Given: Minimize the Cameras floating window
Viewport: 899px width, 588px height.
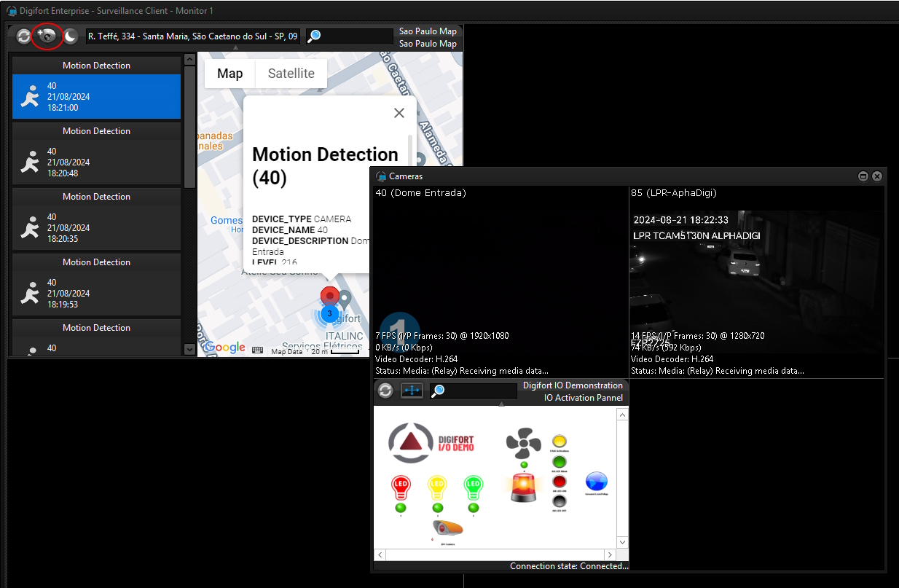Looking at the screenshot, I should [x=863, y=176].
